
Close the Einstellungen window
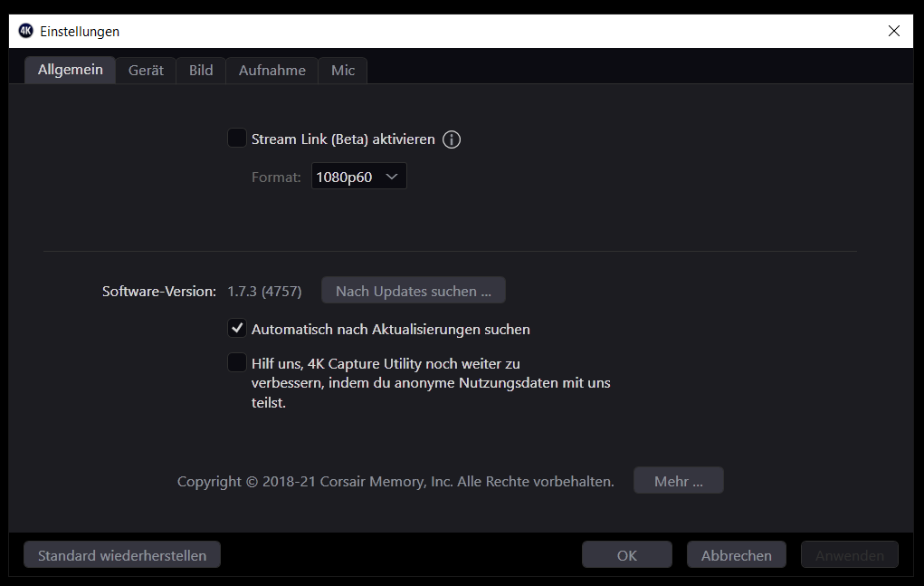point(893,31)
